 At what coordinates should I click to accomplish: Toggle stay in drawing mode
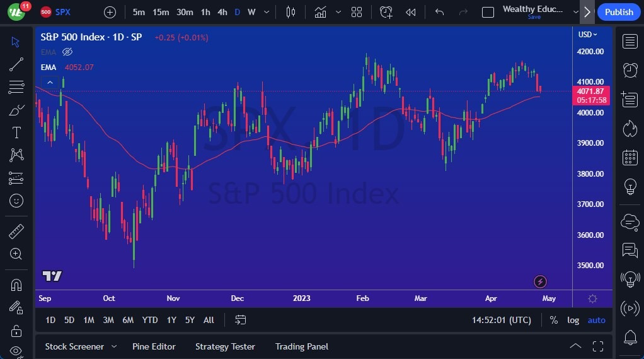16,308
